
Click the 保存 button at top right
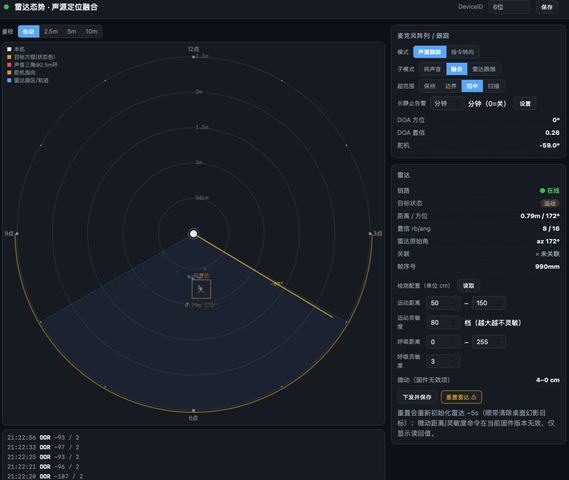tap(547, 7)
